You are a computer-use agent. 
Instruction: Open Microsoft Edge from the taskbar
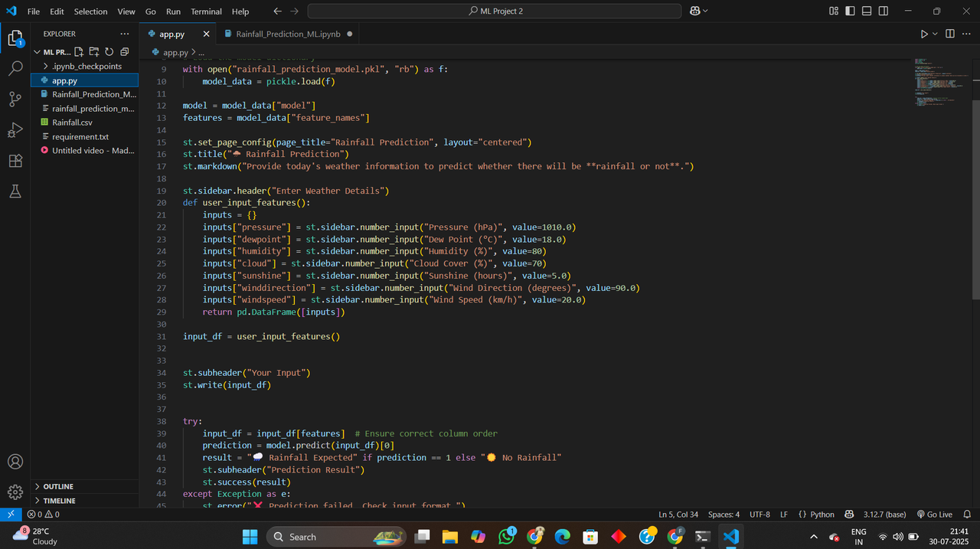(x=563, y=537)
